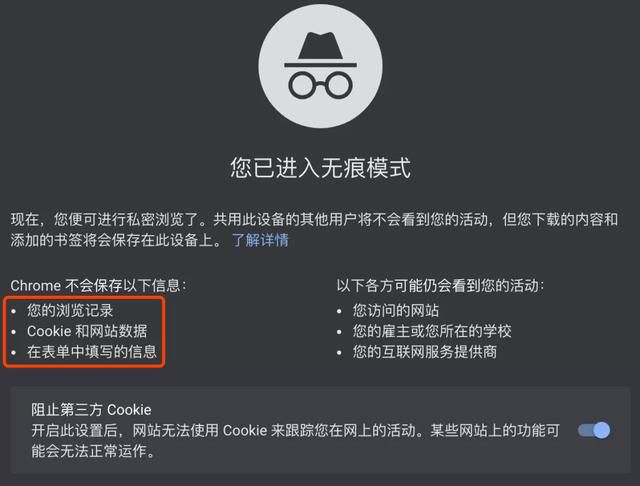Click the cookie setting description text
Viewport: 640px width, 486px height.
pos(296,441)
